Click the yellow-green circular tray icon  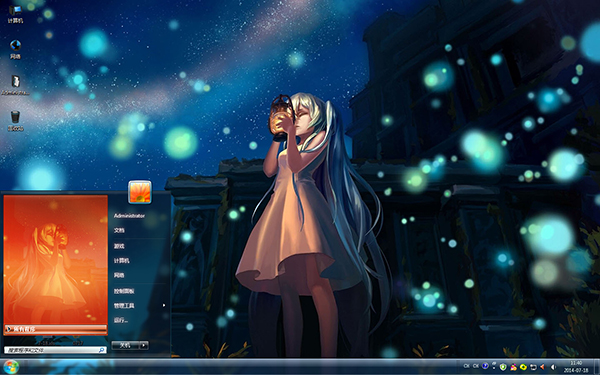point(523,367)
